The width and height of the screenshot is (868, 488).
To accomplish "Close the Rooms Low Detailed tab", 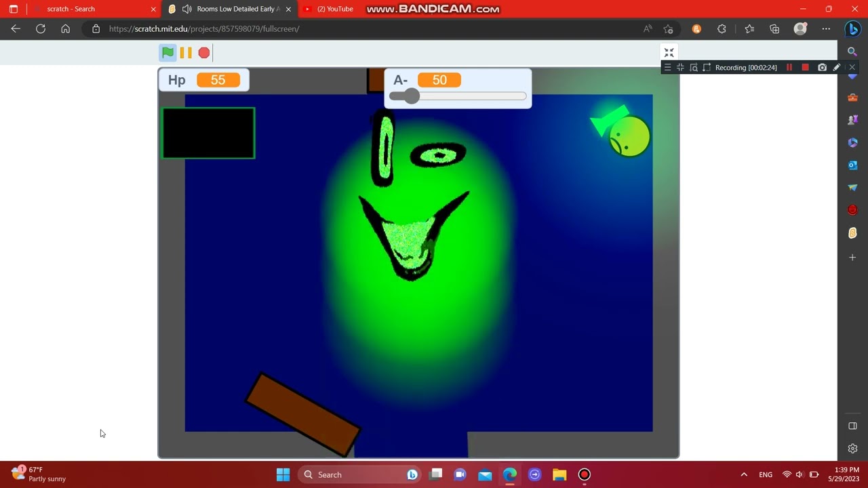I will click(x=289, y=9).
